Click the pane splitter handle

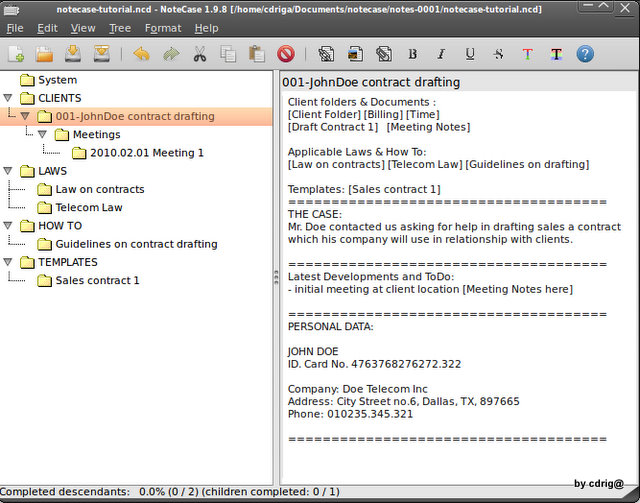coord(276,277)
